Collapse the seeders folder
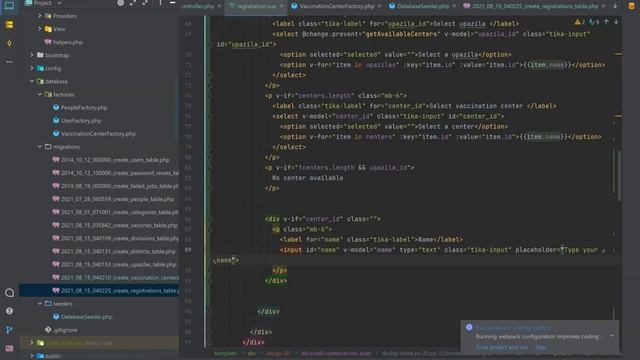Viewport: 640px width, 360px height. pos(40,304)
